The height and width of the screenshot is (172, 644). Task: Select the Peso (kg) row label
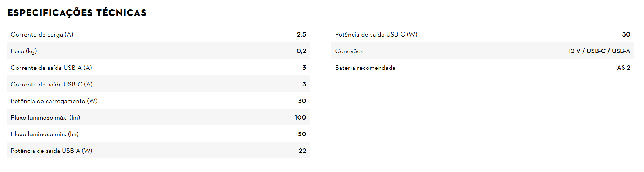(x=24, y=51)
